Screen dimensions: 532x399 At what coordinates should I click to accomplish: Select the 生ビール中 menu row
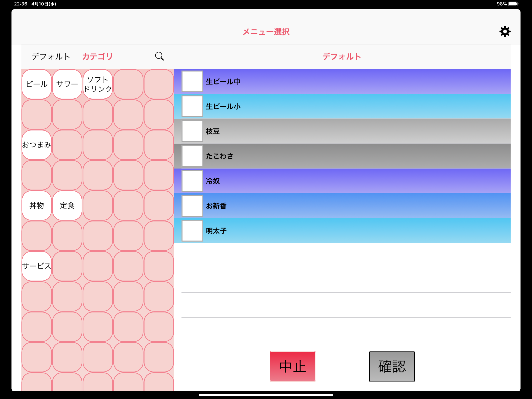click(x=342, y=81)
